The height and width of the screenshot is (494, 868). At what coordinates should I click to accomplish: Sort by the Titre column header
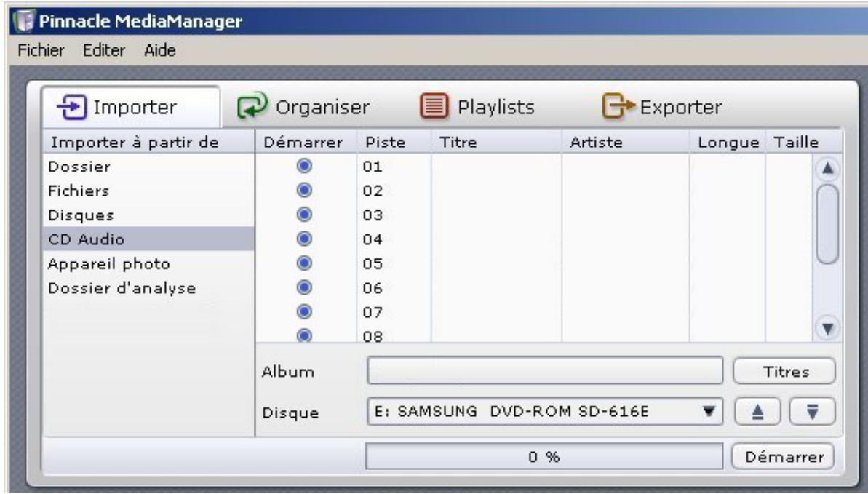click(x=496, y=142)
